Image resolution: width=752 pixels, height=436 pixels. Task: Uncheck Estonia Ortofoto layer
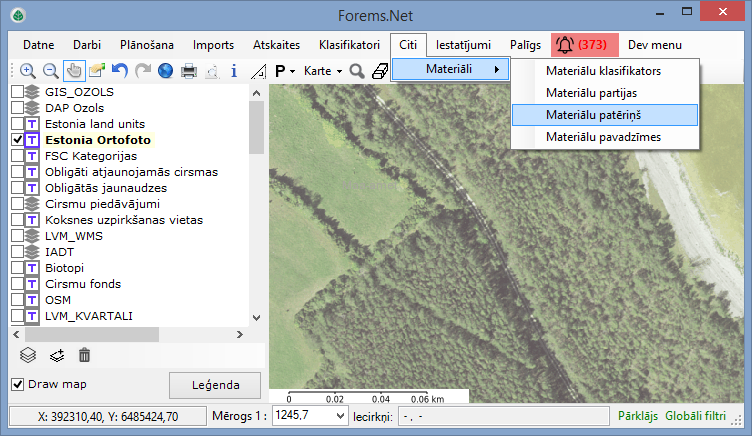[17, 140]
